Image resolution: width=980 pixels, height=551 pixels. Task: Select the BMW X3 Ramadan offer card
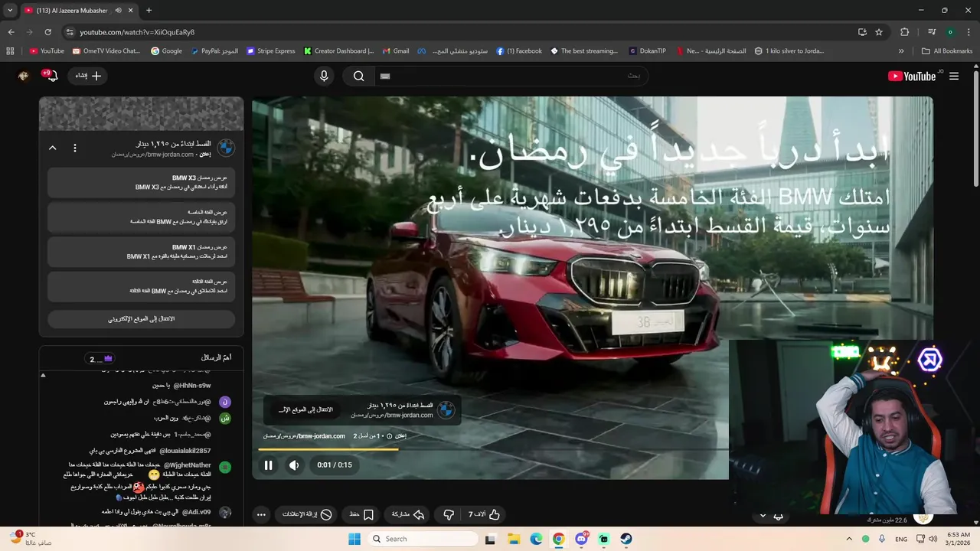click(141, 182)
